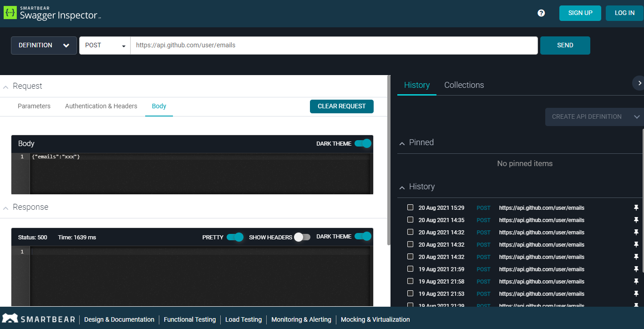644x329 pixels.
Task: Check the 20 Aug 2021 15:29 history checkbox
Action: [x=410, y=208]
